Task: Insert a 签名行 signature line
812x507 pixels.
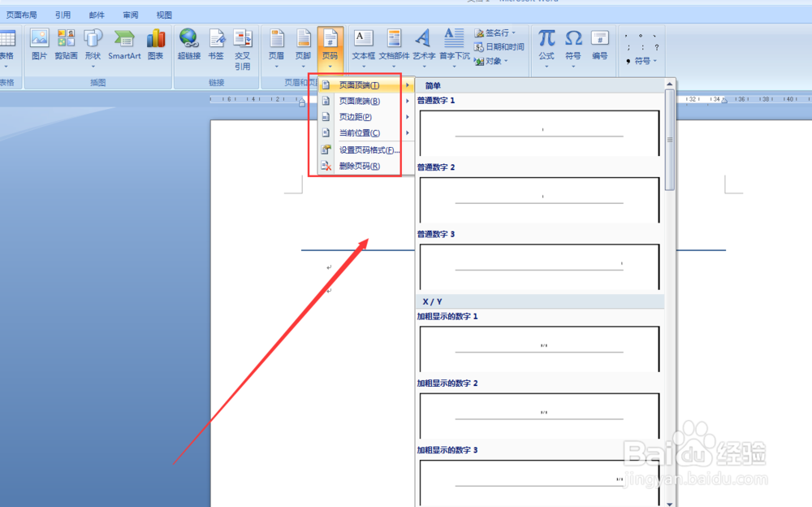Action: pyautogui.click(x=495, y=32)
